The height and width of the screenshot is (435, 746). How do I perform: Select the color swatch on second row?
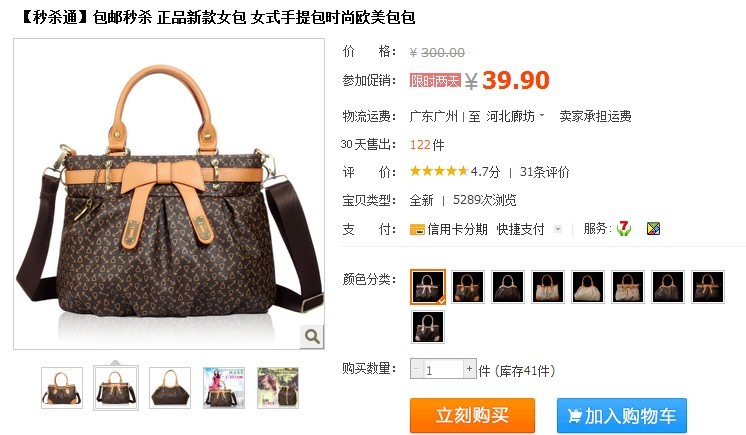pos(428,327)
